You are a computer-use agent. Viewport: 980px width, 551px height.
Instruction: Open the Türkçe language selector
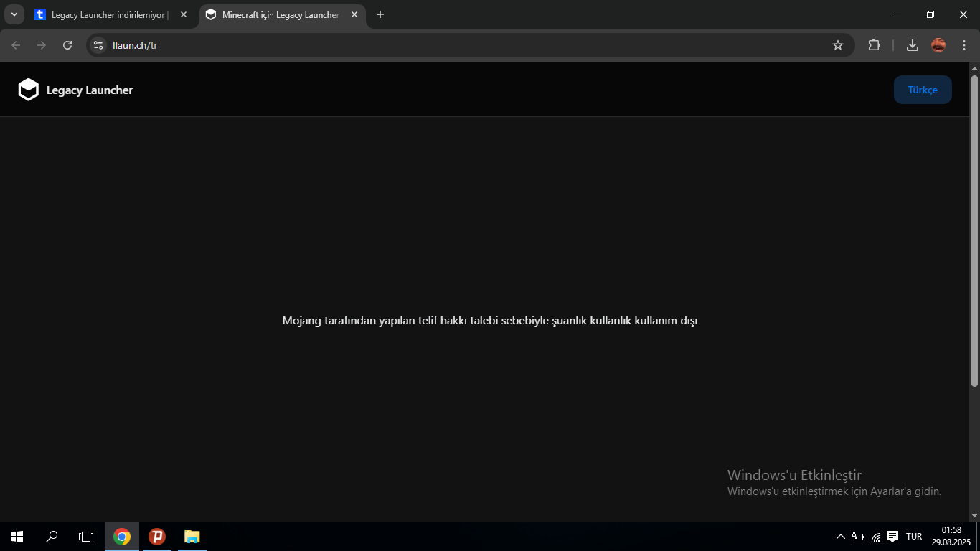(923, 90)
